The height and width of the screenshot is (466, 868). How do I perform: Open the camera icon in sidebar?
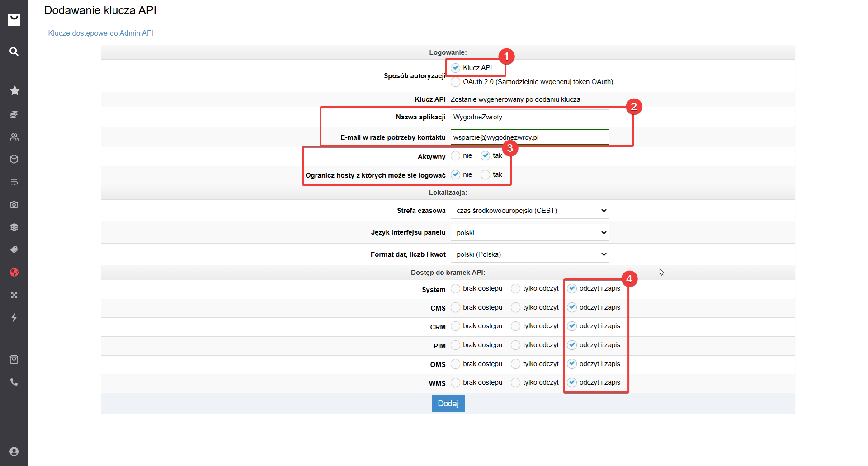14,204
